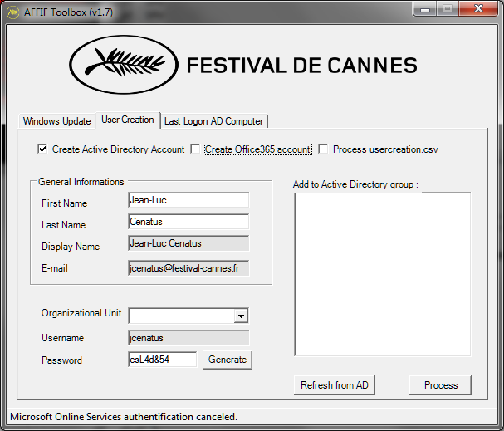
Task: Click into the Last Name field
Action: point(188,222)
